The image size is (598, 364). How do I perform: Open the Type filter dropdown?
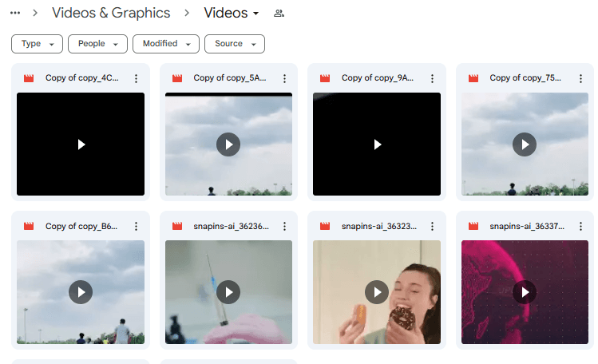tap(38, 44)
